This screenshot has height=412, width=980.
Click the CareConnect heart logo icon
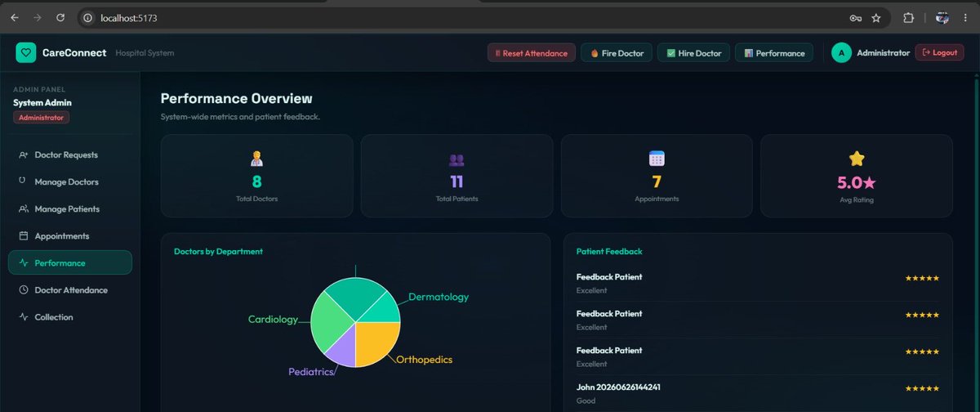[x=26, y=52]
